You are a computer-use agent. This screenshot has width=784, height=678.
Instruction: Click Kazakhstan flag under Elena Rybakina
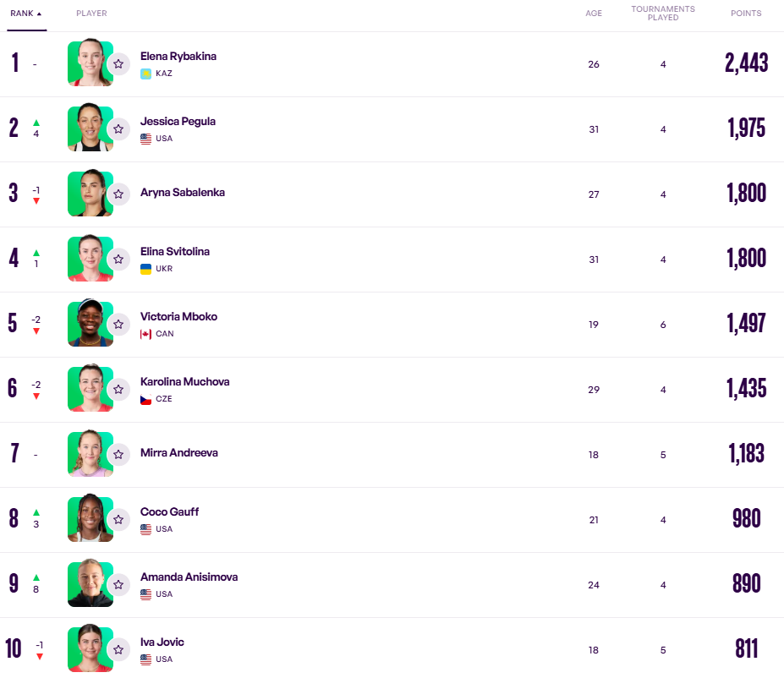tap(145, 74)
